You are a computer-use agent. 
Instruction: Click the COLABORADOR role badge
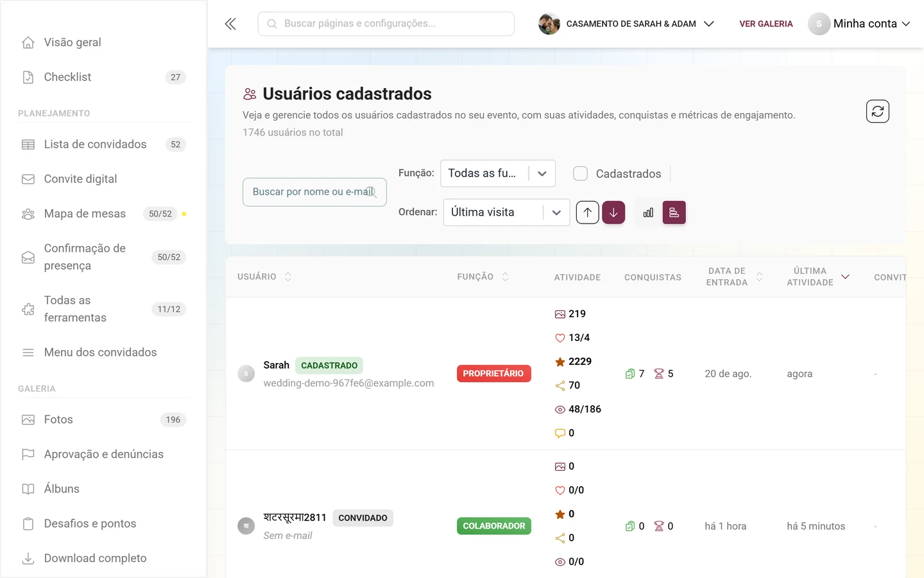pyautogui.click(x=493, y=526)
